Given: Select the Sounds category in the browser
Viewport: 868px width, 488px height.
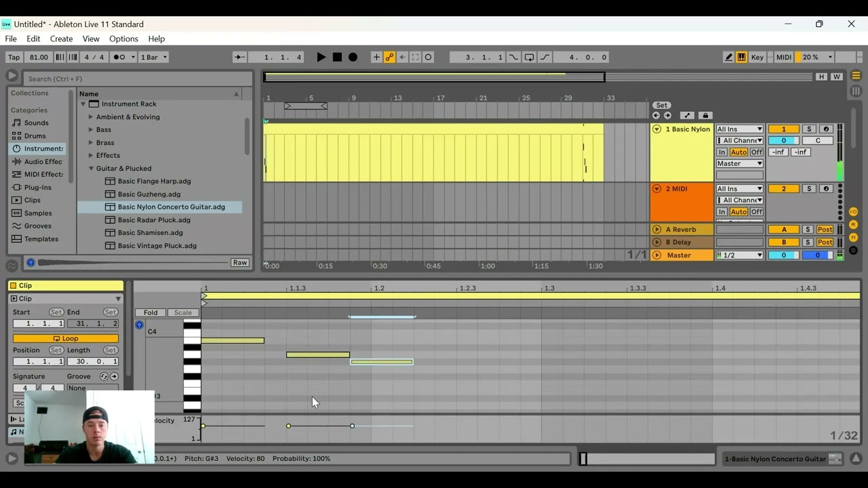Looking at the screenshot, I should tap(36, 123).
